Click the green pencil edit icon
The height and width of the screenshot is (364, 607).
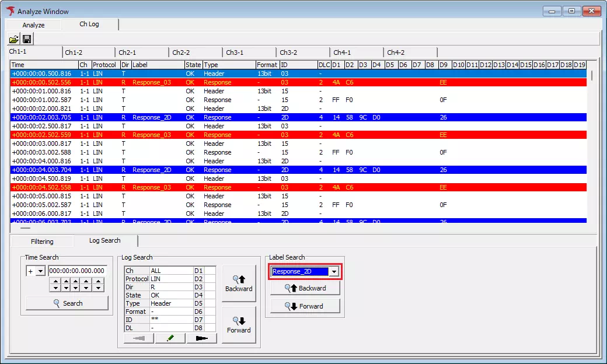[x=170, y=338]
